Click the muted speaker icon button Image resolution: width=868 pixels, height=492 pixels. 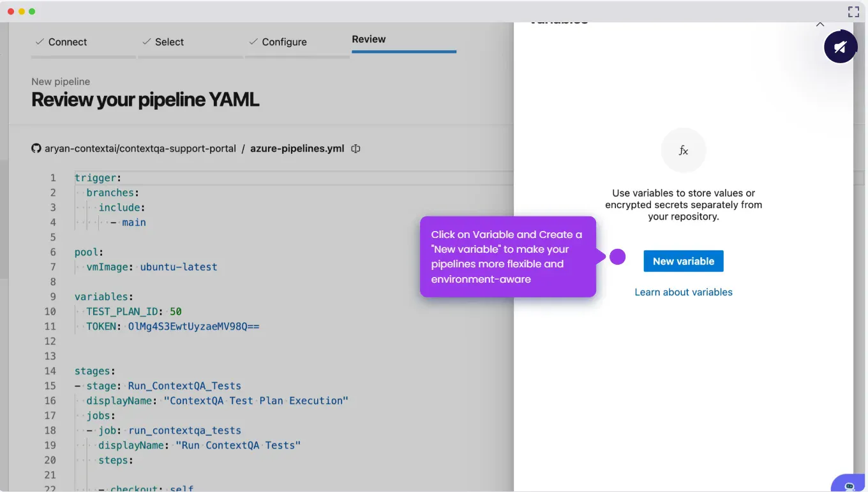click(840, 47)
